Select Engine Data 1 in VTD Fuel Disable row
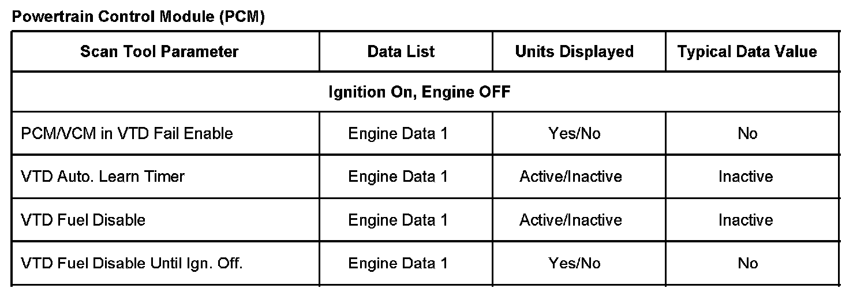 click(x=398, y=220)
